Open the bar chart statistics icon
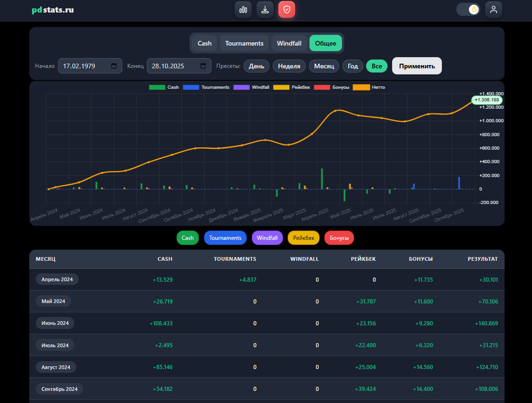The width and height of the screenshot is (532, 403). pyautogui.click(x=243, y=9)
